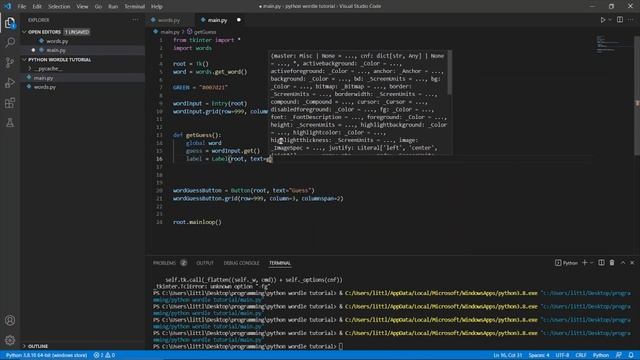Open the Run menu
The width and height of the screenshot is (640, 360).
113,7
